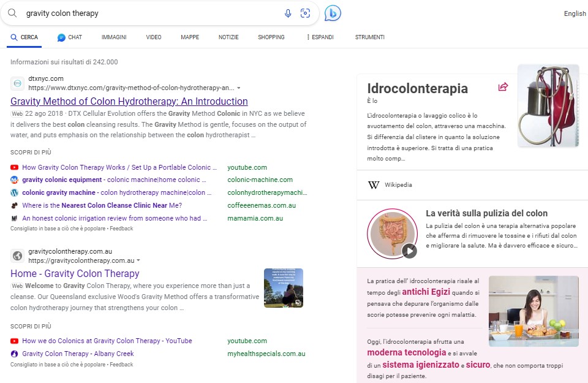Open gravity colonic equipment link

coord(114,180)
